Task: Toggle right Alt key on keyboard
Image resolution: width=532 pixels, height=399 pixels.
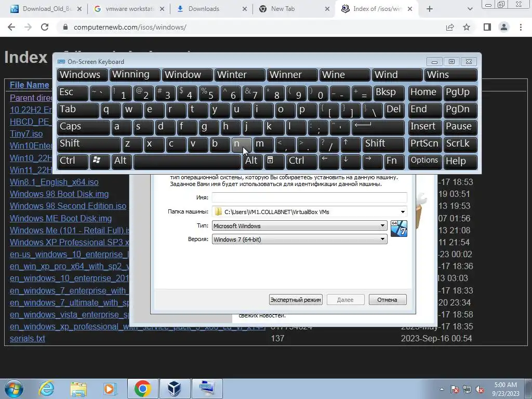Action: tap(252, 162)
